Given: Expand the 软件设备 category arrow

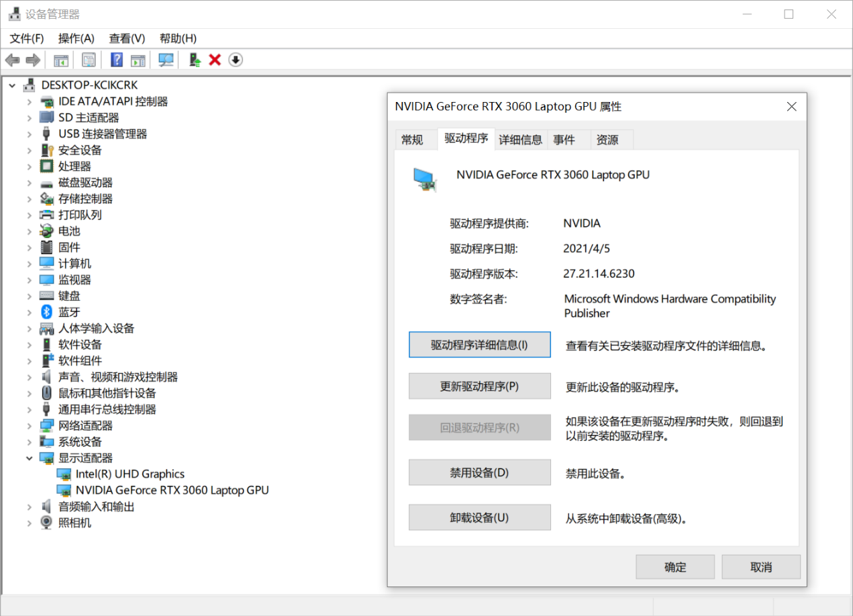Looking at the screenshot, I should 29,345.
